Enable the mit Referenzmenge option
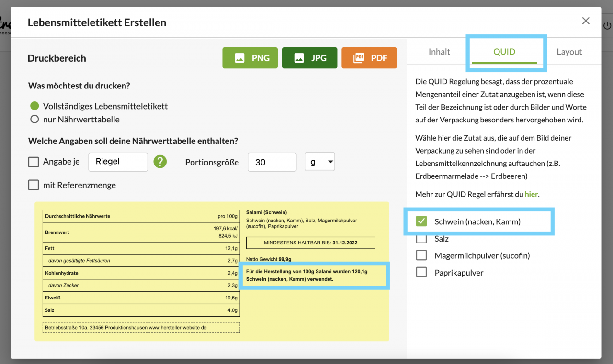The width and height of the screenshot is (613, 364). [x=33, y=185]
